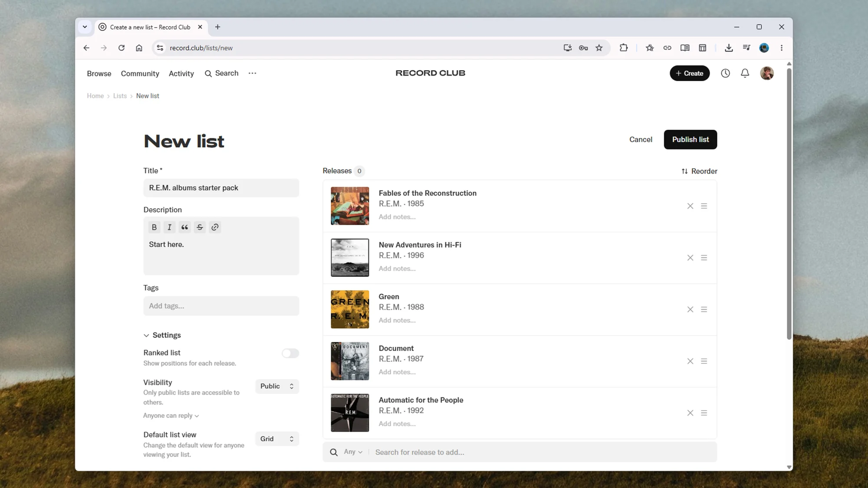Click the reorder handle on Document row

[x=704, y=361]
